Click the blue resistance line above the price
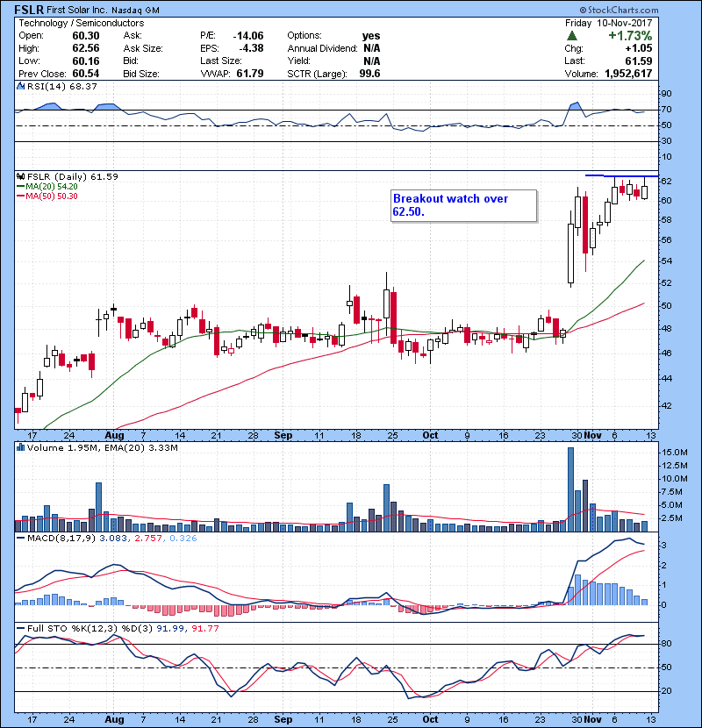 (621, 175)
